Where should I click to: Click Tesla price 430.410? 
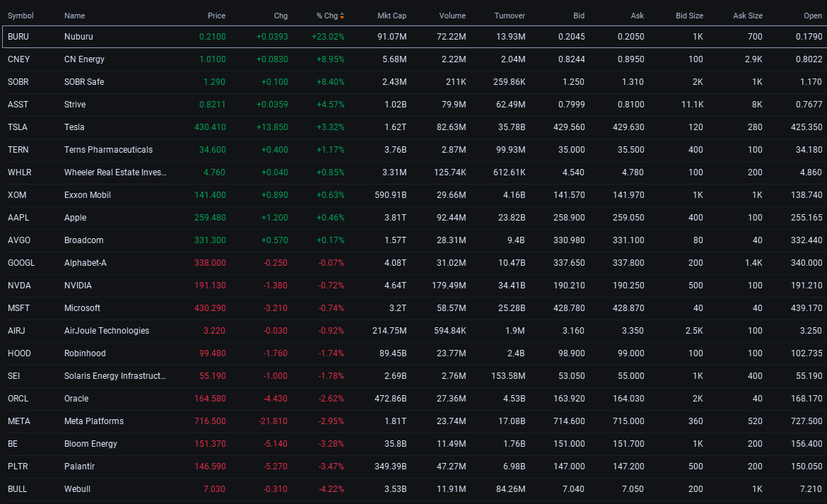210,127
